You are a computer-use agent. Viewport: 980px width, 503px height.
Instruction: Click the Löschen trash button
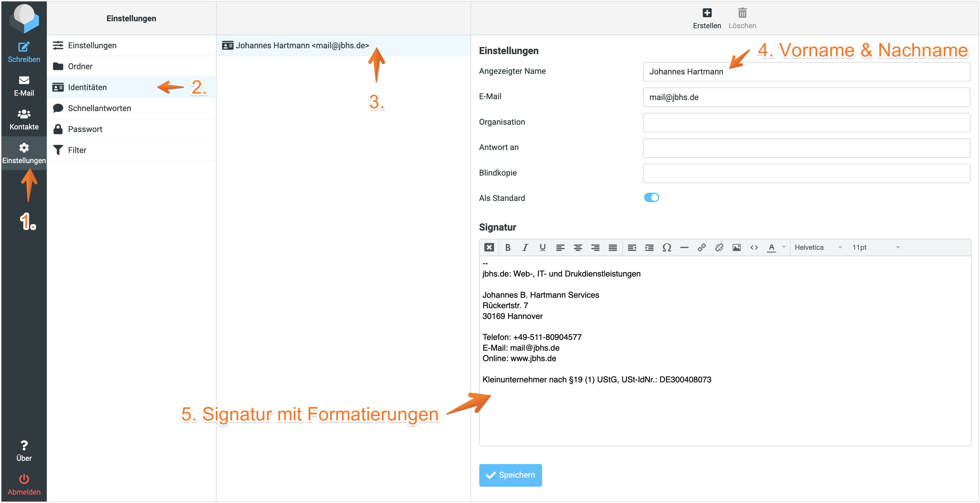[742, 18]
